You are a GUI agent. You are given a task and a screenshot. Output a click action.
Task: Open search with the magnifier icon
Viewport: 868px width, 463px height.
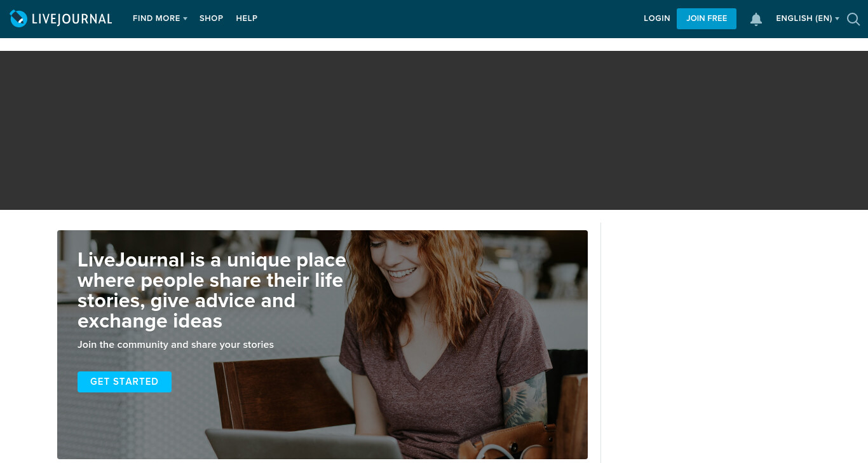pos(853,19)
